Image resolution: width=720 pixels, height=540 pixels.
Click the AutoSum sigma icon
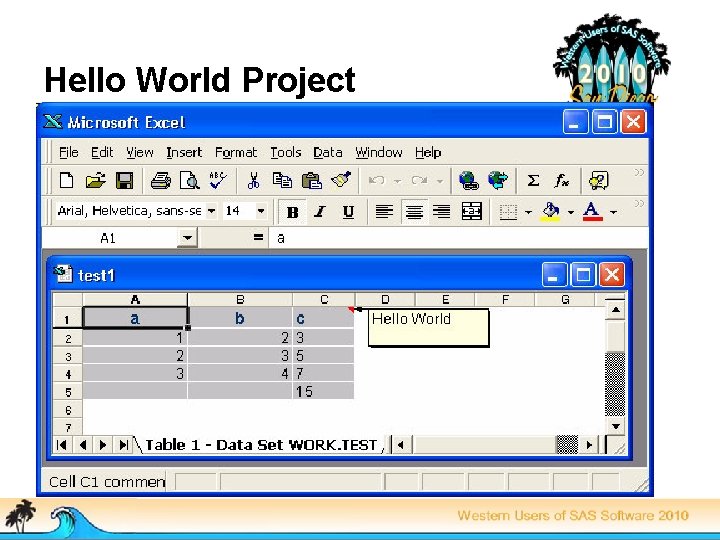click(x=533, y=180)
